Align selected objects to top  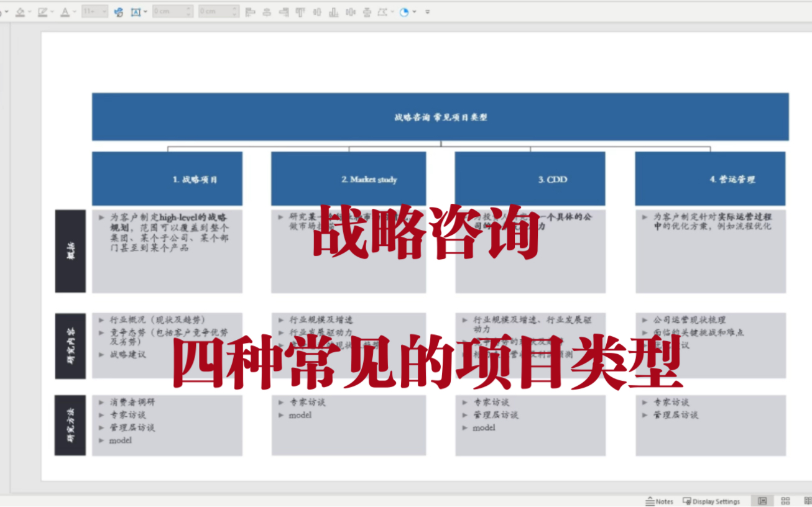[x=301, y=12]
